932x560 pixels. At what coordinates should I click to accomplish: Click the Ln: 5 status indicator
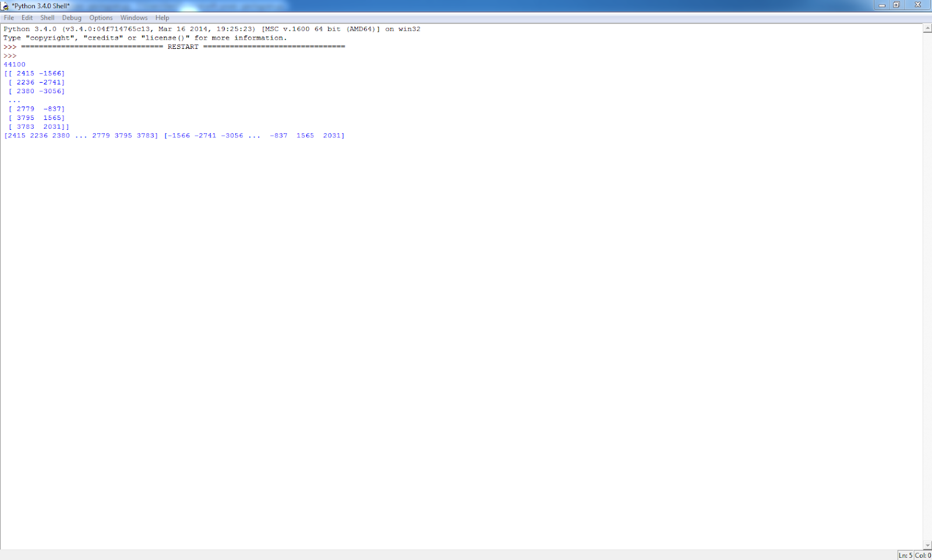point(905,555)
